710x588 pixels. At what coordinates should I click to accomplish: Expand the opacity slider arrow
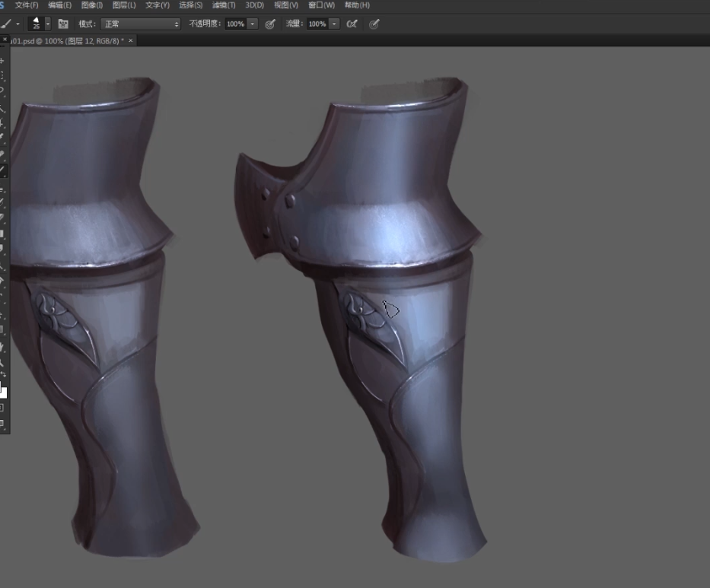point(253,24)
